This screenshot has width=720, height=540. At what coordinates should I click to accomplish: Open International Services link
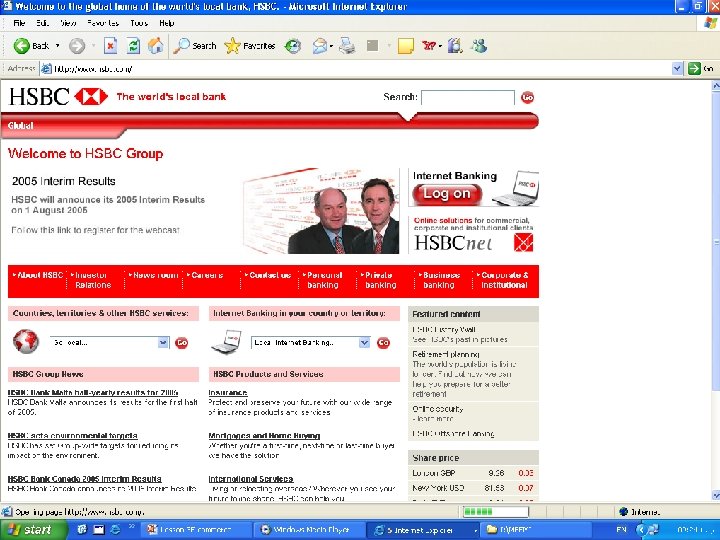point(251,479)
